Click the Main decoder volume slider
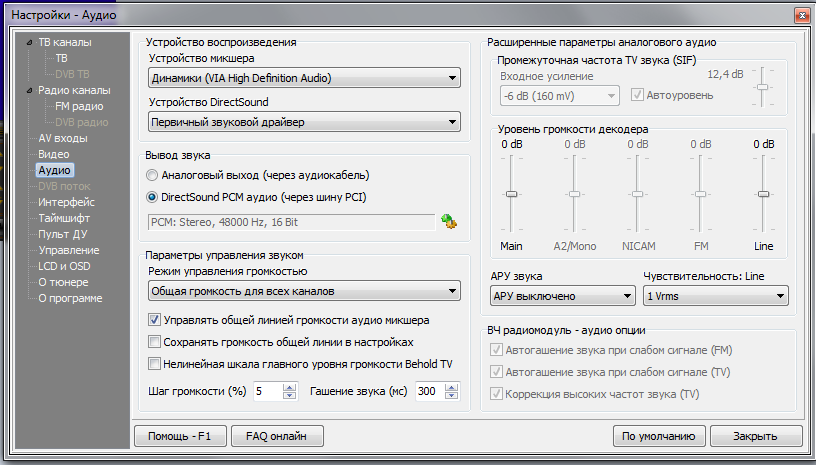The image size is (816, 465). [511, 194]
